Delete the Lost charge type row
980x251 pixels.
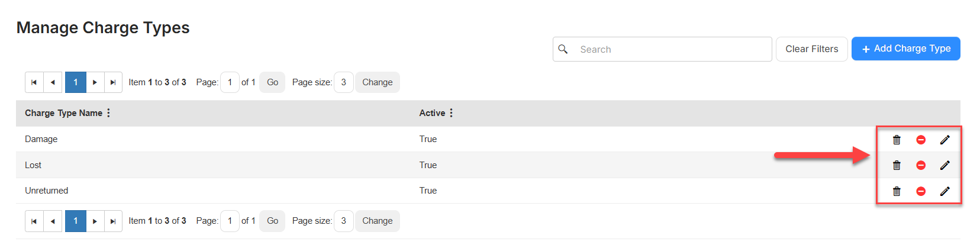coord(897,165)
